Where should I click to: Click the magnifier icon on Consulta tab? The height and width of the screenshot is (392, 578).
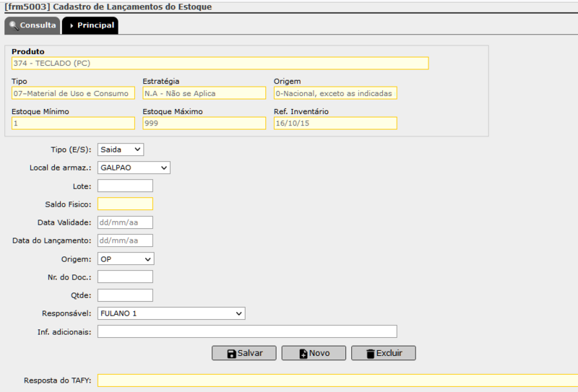[14, 25]
